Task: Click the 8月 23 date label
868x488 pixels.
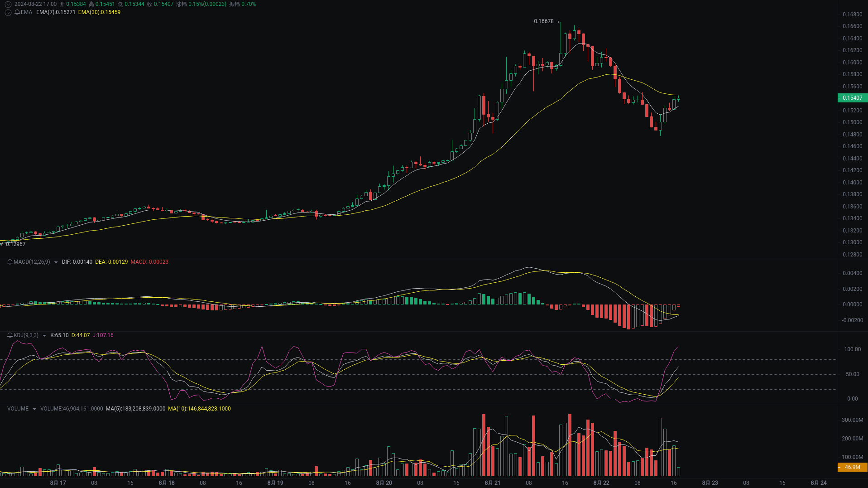Action: (x=710, y=483)
